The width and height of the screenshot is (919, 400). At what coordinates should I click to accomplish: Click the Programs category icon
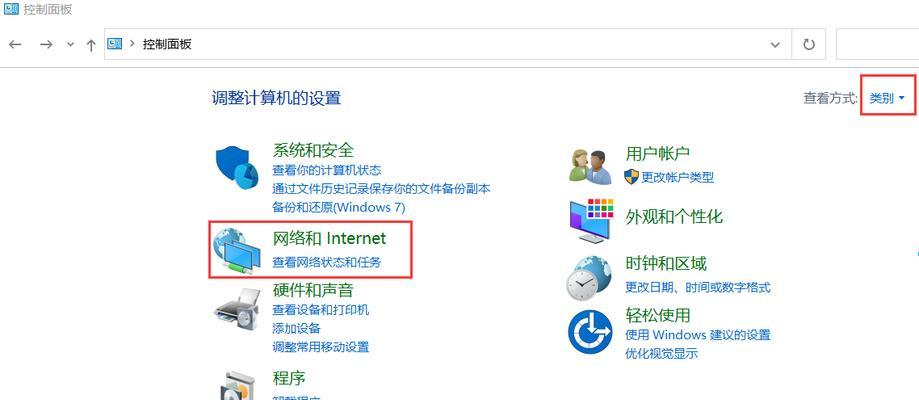(x=237, y=385)
